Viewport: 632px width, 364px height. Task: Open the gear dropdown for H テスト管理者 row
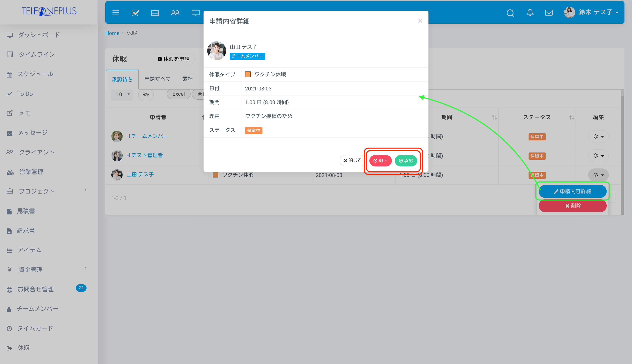pos(599,156)
